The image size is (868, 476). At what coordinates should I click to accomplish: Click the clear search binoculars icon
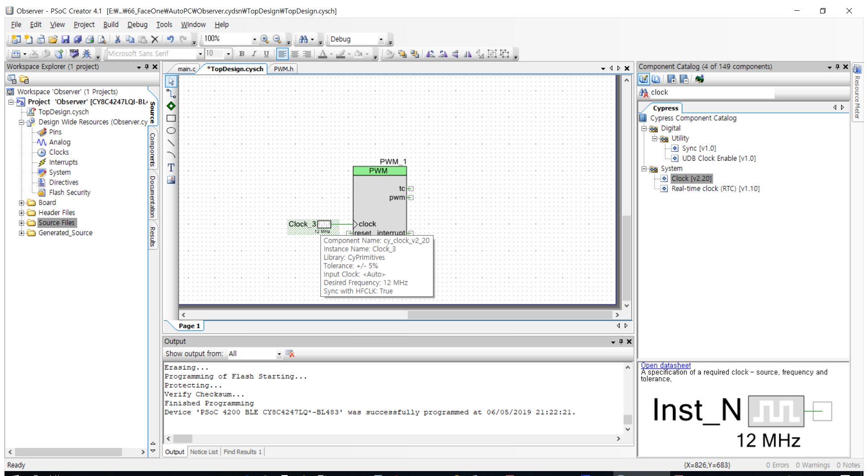pyautogui.click(x=644, y=93)
